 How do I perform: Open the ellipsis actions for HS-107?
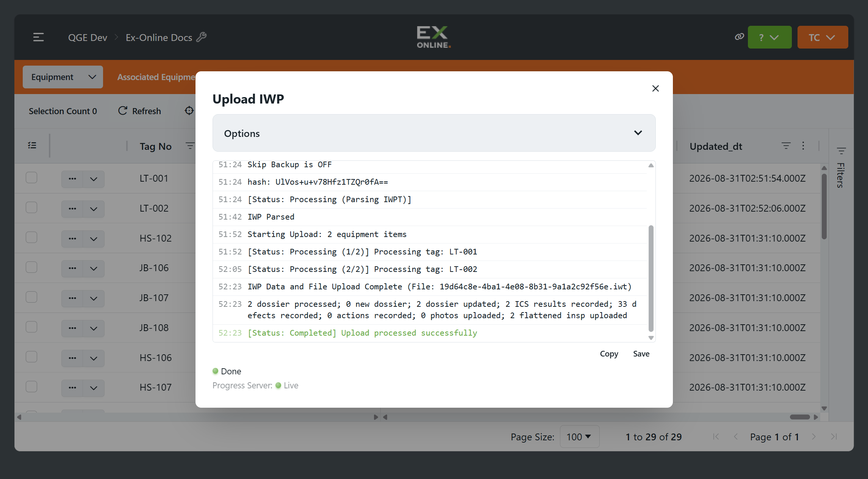pos(72,388)
